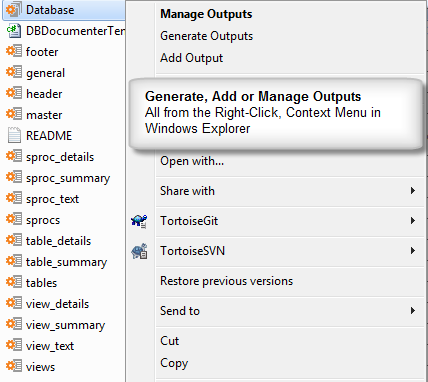Click the master file icon
428x382 pixels.
(x=14, y=115)
